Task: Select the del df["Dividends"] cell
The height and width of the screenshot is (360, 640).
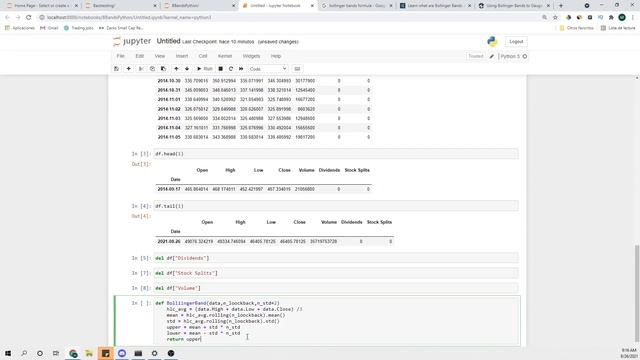Action: (336, 258)
